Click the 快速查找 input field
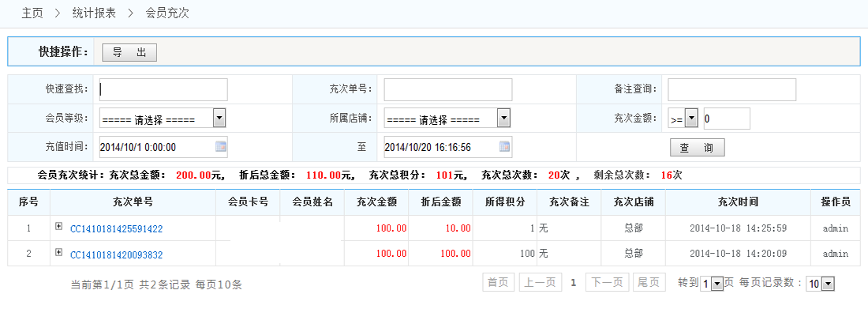Screen dimensions: 868x309 coord(163,89)
